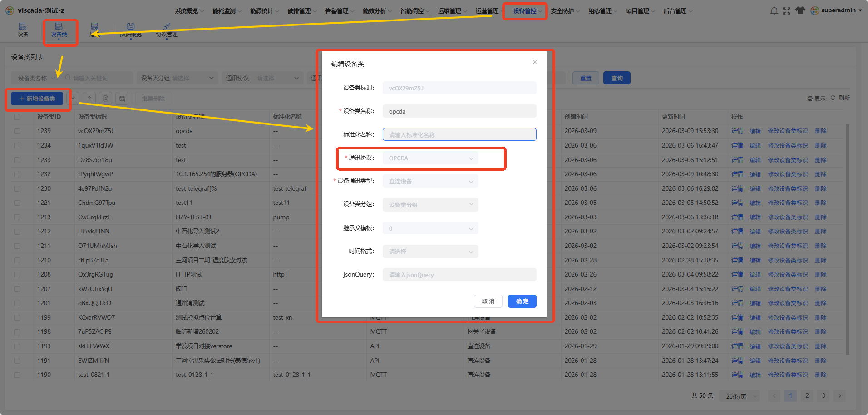The image size is (868, 415).
Task: Click the 重置 button
Action: [x=586, y=78]
